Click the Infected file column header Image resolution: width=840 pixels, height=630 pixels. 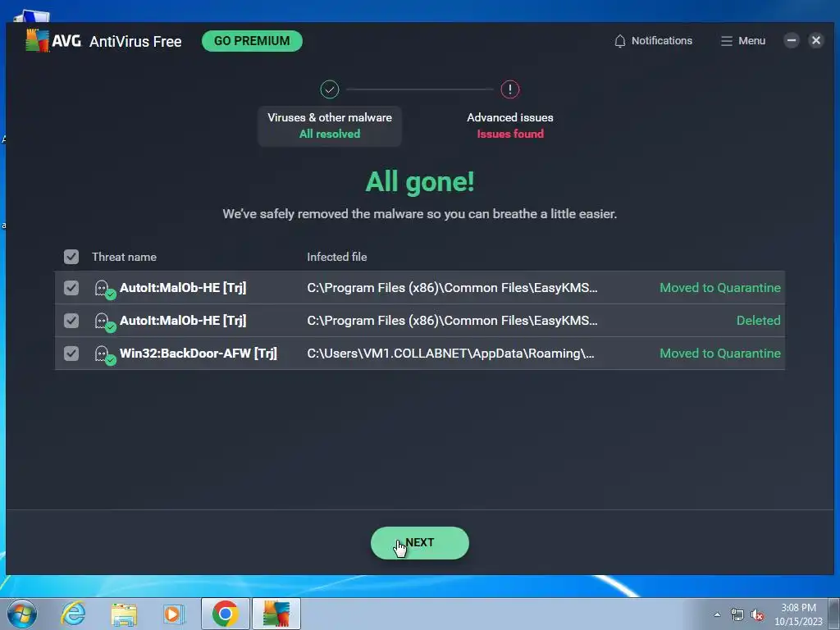click(x=336, y=257)
